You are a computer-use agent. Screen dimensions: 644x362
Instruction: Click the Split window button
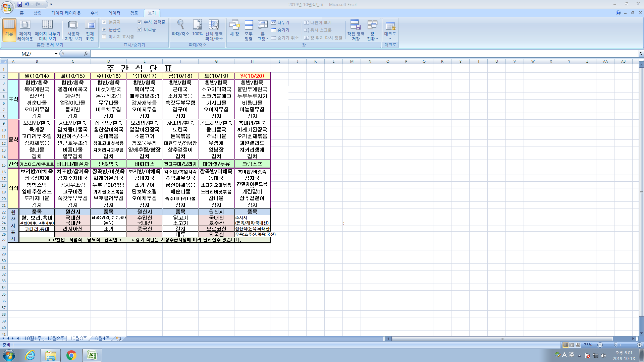point(280,22)
